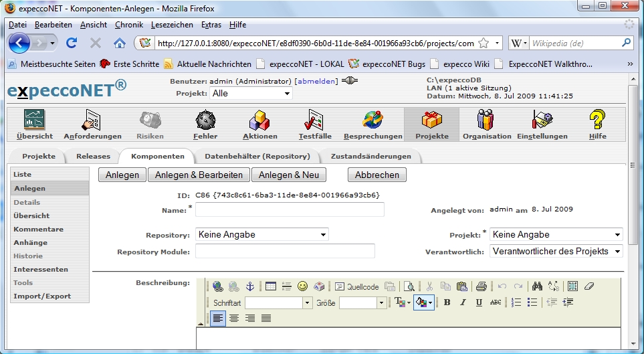Open the Repository dropdown
Screen dimensions: 644x354
tap(262, 234)
